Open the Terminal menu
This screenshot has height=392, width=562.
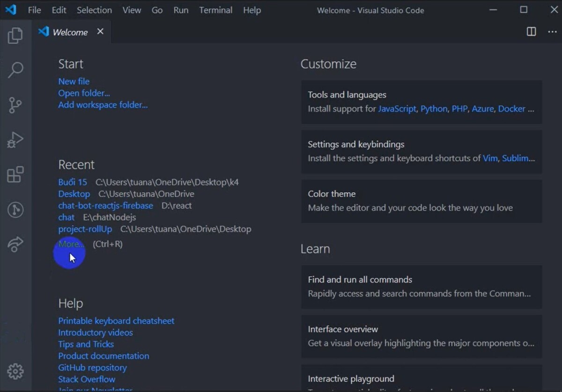coord(216,10)
